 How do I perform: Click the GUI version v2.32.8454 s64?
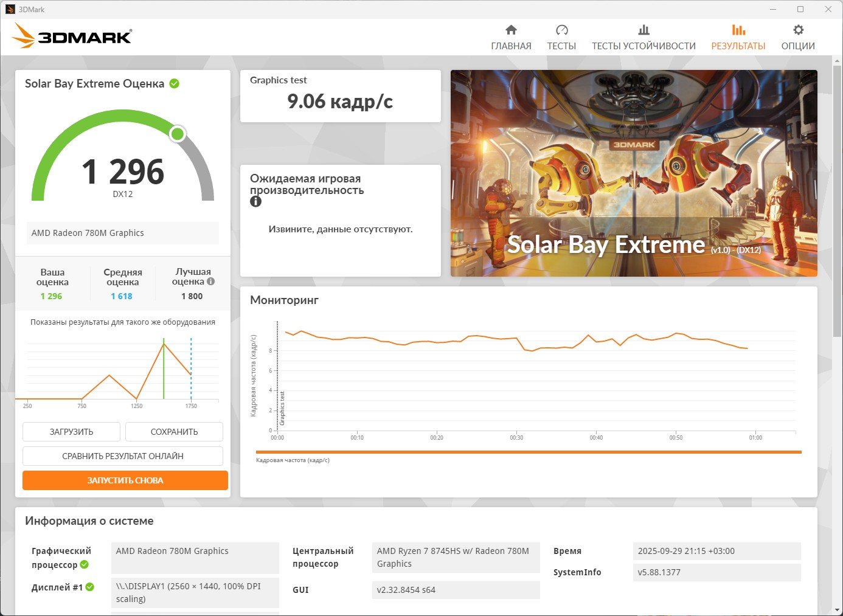(456, 590)
